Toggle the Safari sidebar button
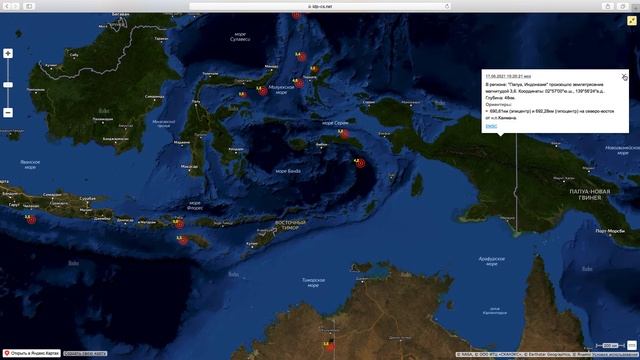The image size is (640, 360). 29,6
